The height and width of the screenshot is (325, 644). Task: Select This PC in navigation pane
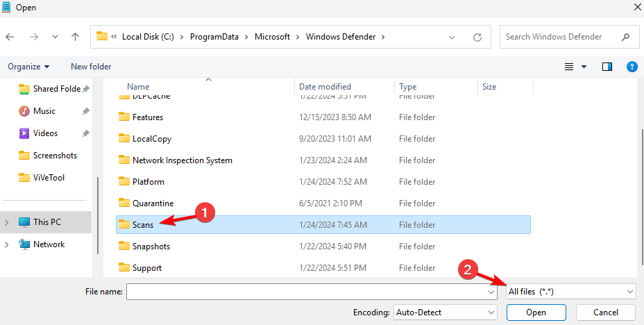[46, 222]
